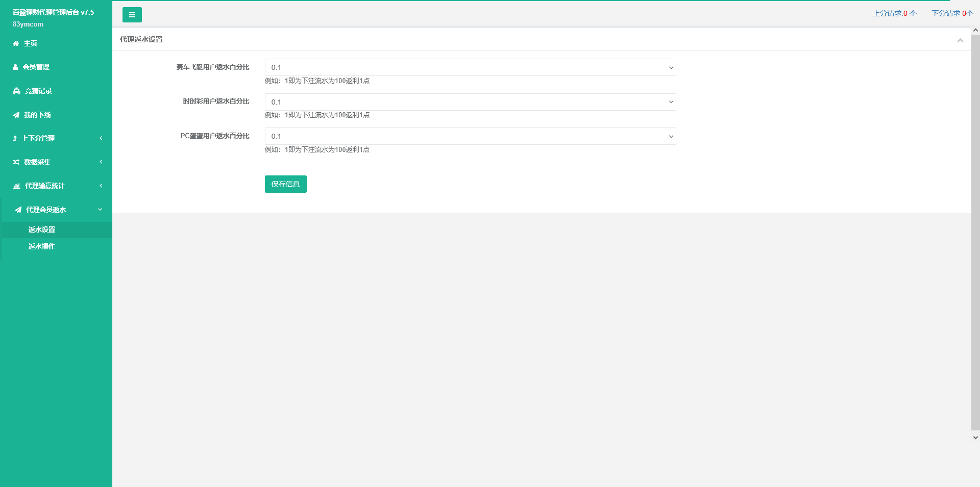Collapse the 代理会员返水 menu chevron
This screenshot has width=980, height=487.
tap(100, 210)
